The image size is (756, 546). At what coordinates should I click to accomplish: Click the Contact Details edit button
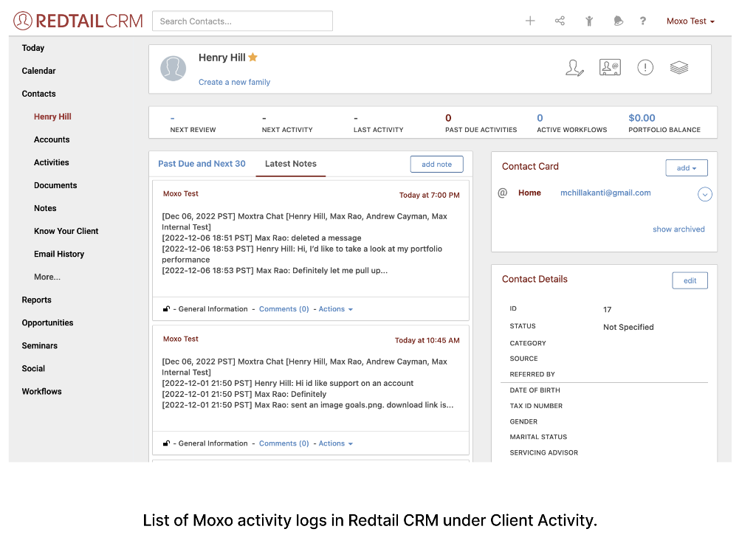(690, 280)
